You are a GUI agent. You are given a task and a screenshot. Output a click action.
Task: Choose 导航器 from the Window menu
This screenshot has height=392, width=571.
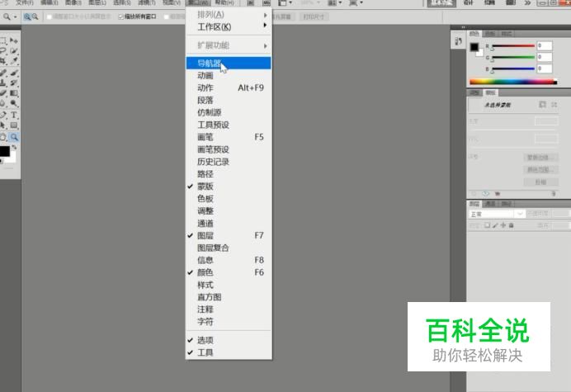tap(229, 63)
